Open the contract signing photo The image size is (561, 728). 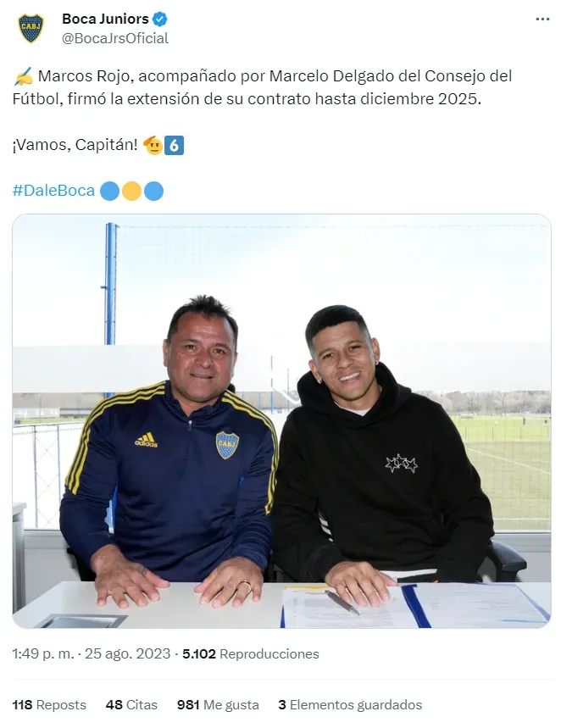point(281,421)
